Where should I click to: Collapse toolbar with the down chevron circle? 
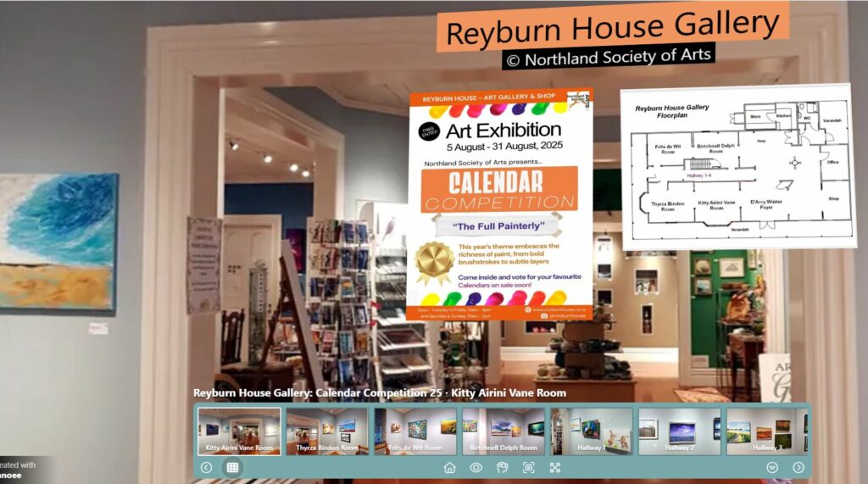tap(772, 468)
